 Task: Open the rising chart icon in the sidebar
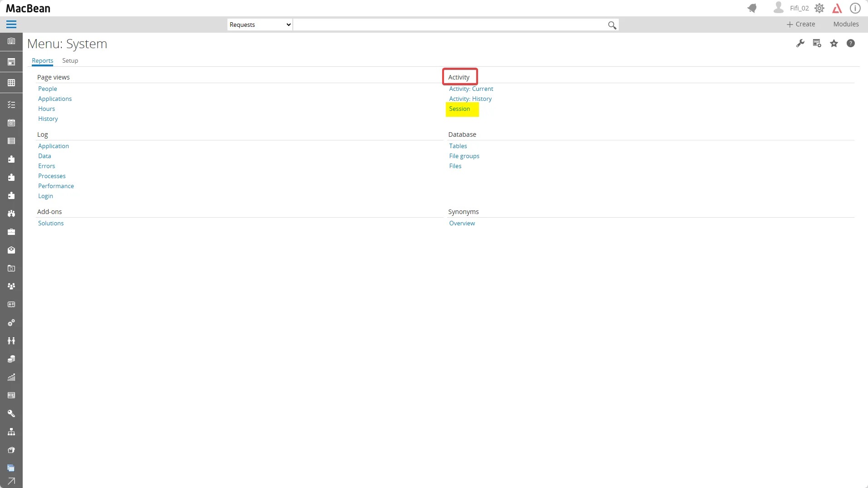click(x=11, y=377)
